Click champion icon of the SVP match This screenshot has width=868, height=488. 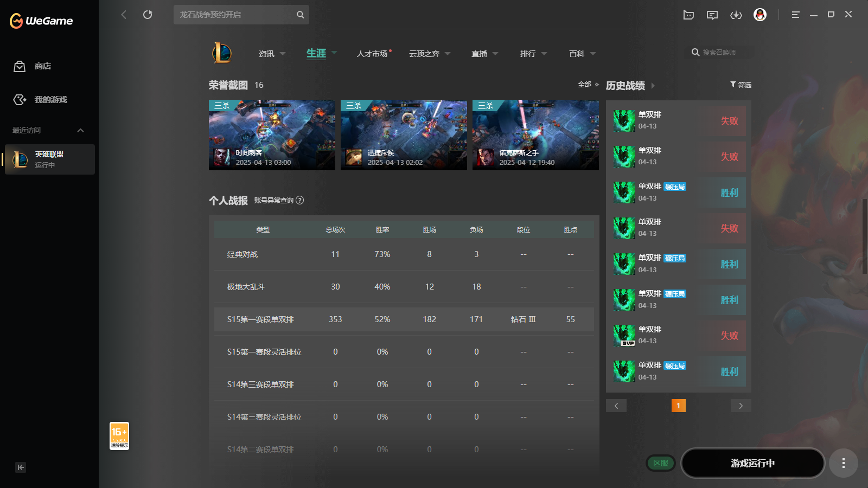(624, 336)
